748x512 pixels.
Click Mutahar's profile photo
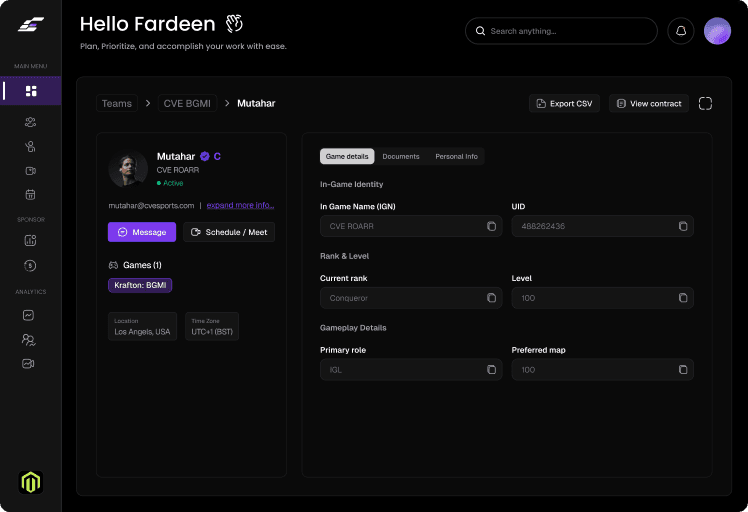(128, 169)
